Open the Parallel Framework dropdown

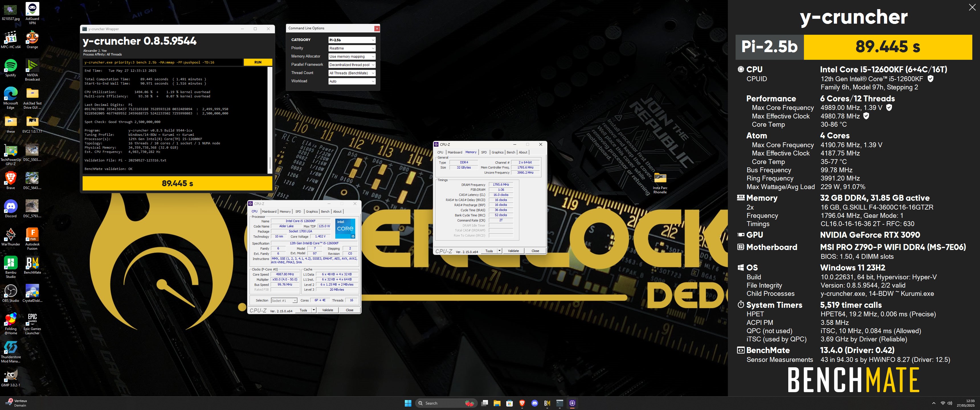tap(352, 65)
